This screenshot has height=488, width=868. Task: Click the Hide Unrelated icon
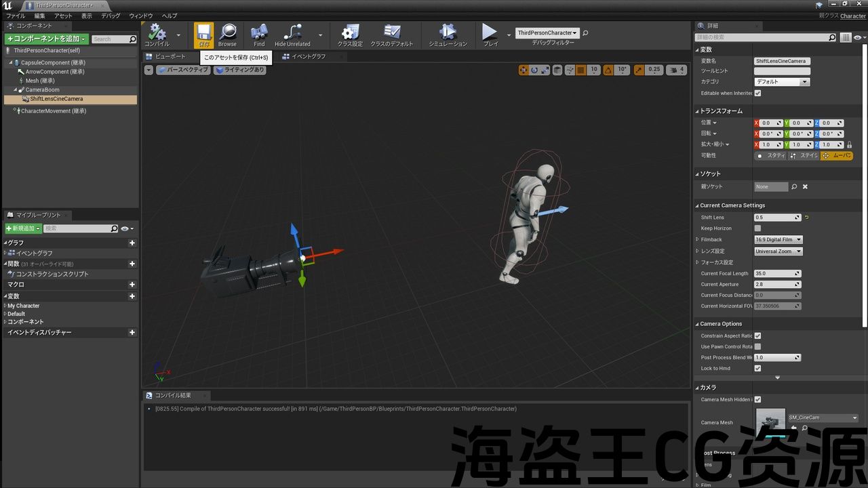292,33
